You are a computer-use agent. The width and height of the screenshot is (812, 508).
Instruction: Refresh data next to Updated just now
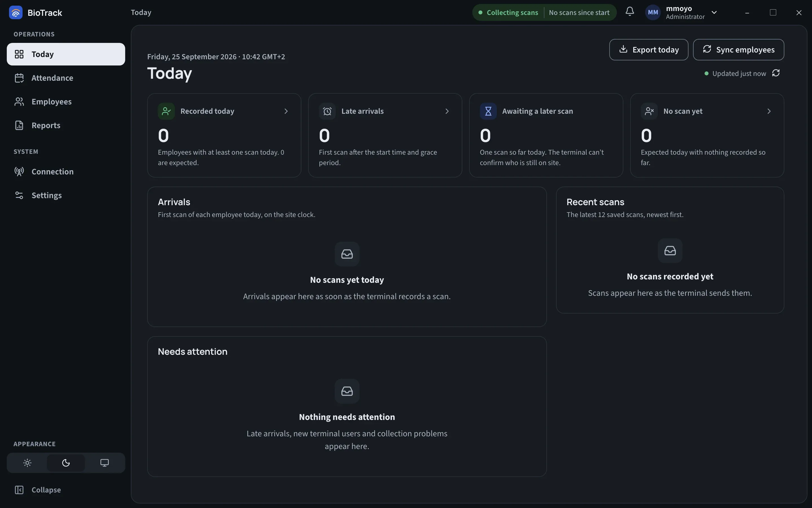click(776, 73)
